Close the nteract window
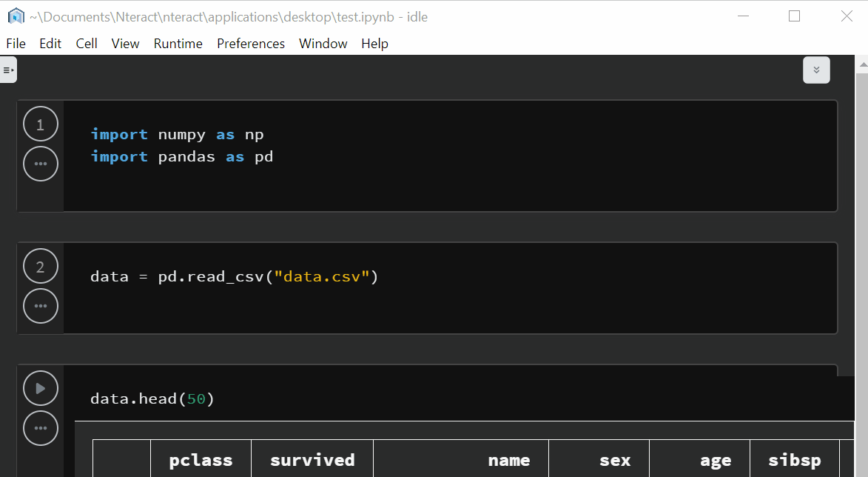Screen dimensions: 868x477 [x=847, y=16]
